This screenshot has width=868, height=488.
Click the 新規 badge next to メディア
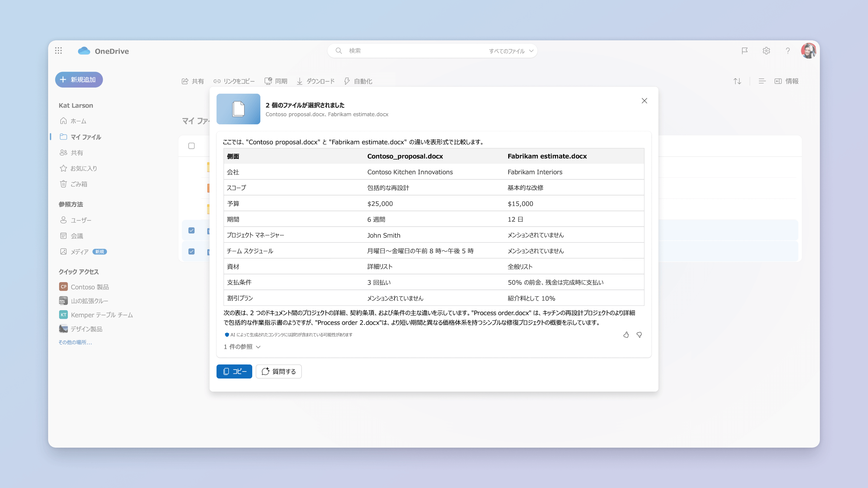tap(100, 252)
